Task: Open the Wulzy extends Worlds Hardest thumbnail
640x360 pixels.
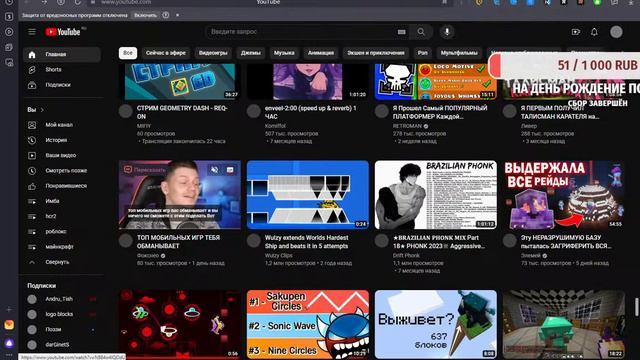Action: coord(308,195)
